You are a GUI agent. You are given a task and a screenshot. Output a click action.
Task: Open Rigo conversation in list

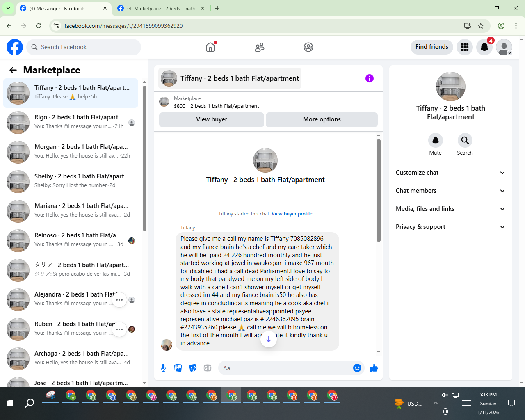click(71, 123)
